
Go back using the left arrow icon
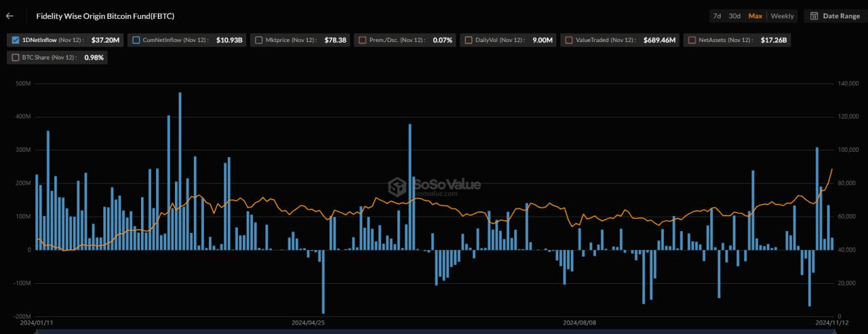(9, 16)
